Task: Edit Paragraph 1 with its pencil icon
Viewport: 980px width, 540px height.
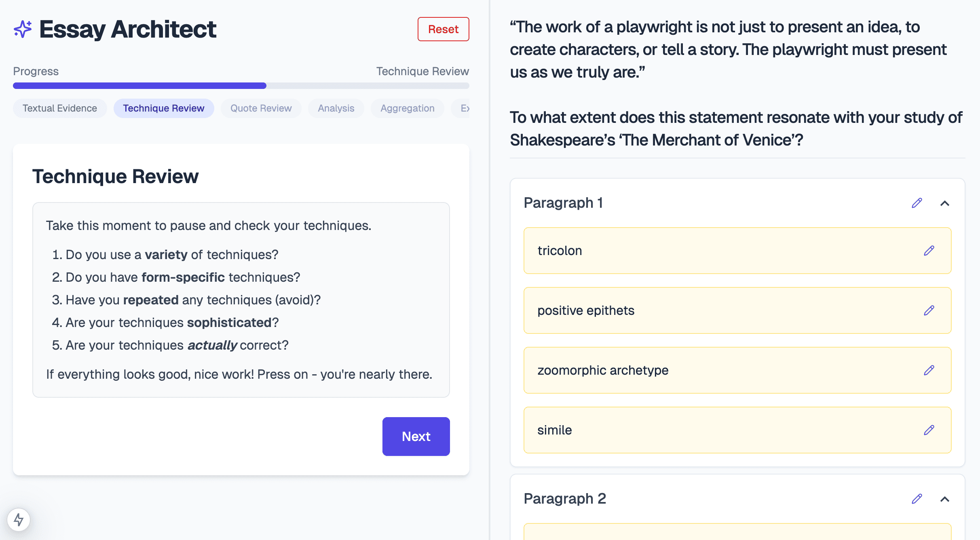Action: 917,203
